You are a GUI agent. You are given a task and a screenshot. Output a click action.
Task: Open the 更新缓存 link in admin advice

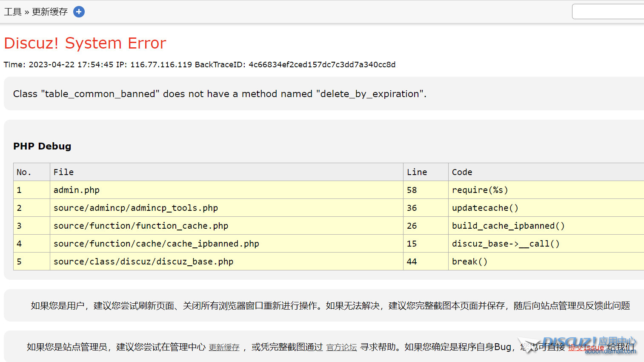point(224,348)
